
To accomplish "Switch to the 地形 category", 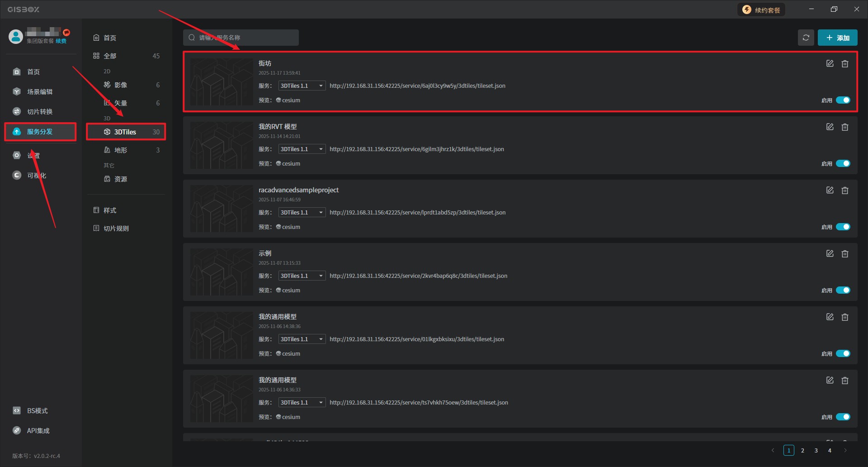I will tap(121, 150).
